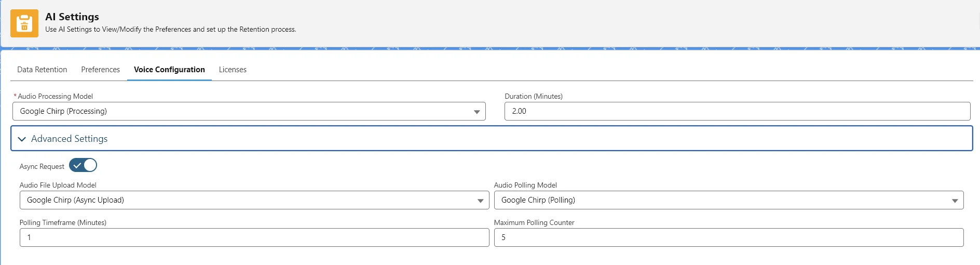This screenshot has height=265, width=980.
Task: Click the Maximum Polling Counter field
Action: [x=728, y=237]
